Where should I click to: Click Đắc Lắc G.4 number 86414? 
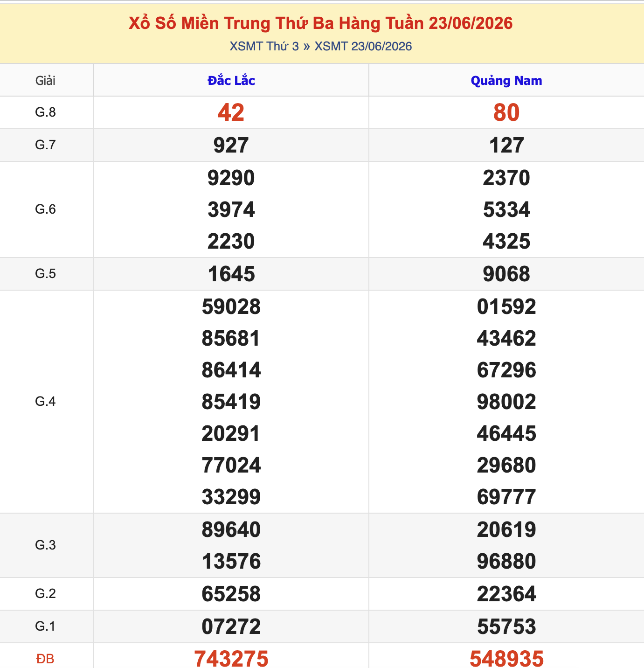(231, 370)
